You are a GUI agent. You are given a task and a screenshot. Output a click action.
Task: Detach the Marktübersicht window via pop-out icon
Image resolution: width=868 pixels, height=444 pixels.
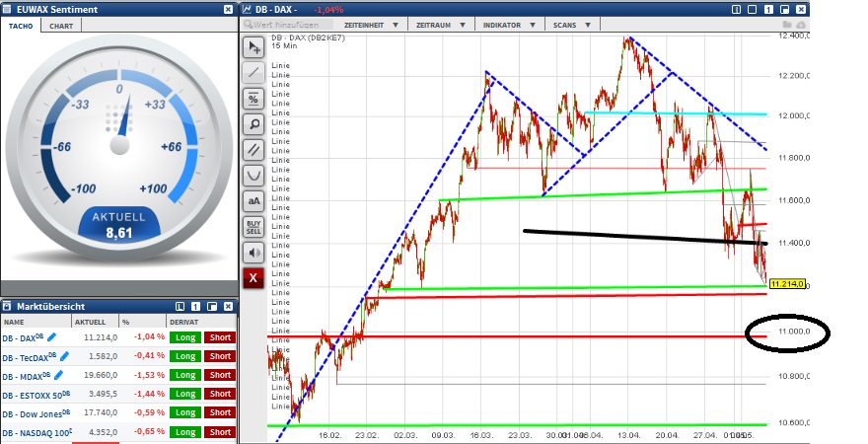coord(212,306)
